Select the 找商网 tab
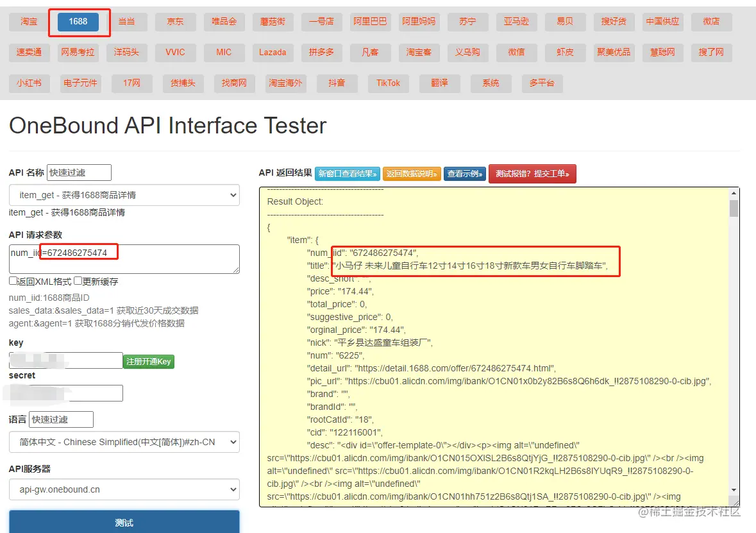The height and width of the screenshot is (533, 756). tap(234, 83)
